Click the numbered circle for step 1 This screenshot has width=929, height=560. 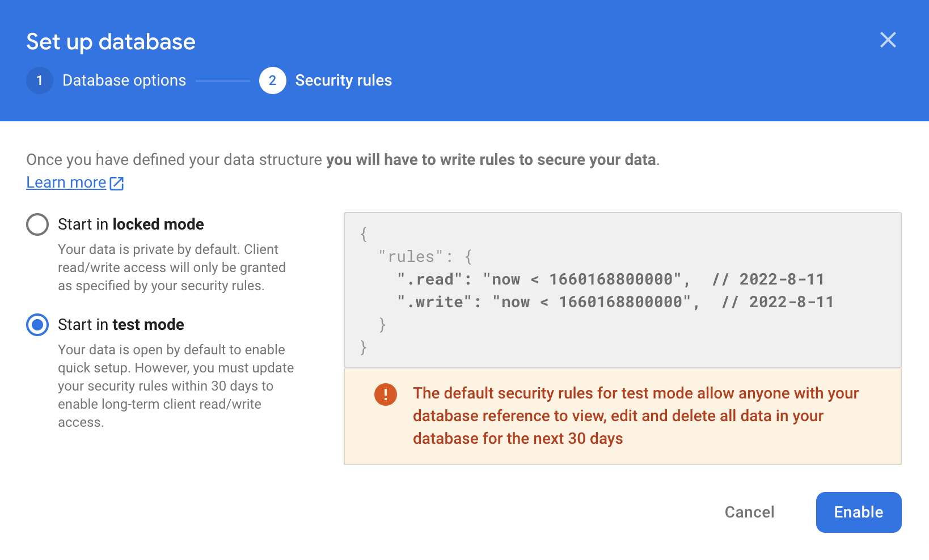click(39, 80)
